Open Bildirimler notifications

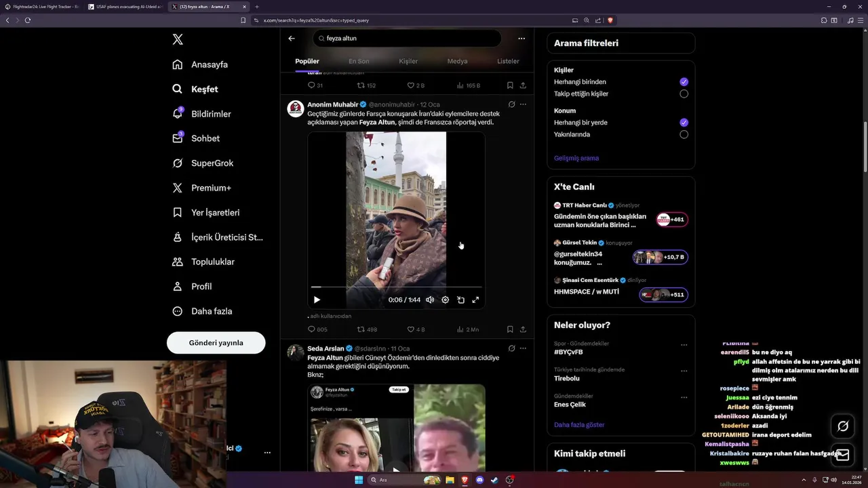point(201,114)
